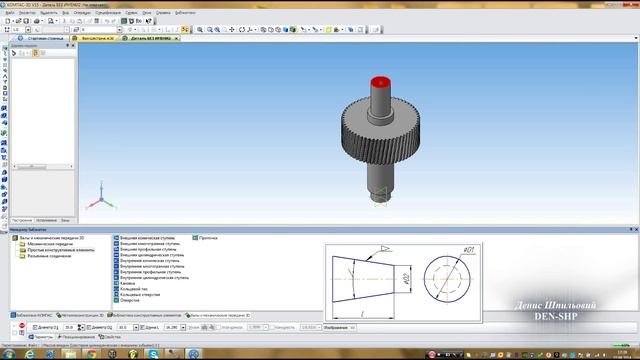Image resolution: width=640 pixels, height=360 pixels.
Task: Click the context help cursor icon
Action: pyautogui.click(x=149, y=21)
